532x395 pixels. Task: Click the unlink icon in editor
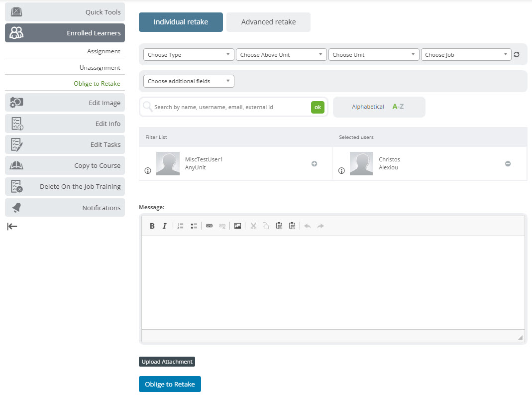(222, 226)
